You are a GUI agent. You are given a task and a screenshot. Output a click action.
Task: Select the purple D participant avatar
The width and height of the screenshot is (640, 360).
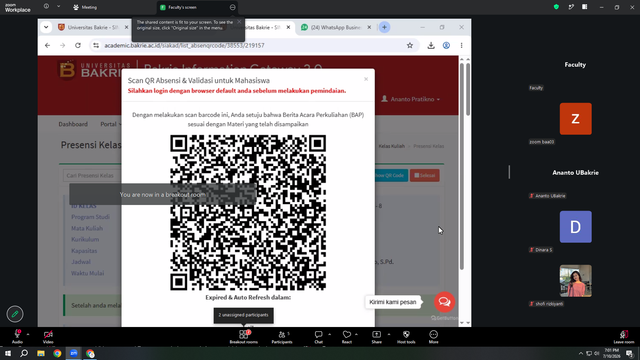pyautogui.click(x=576, y=227)
